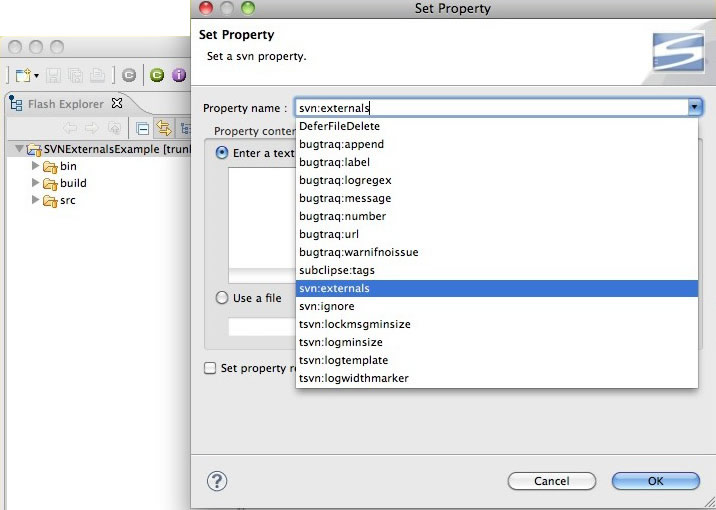Click the Forward arrow in Flash Explorer
Screen dimensions: 716x510
pyautogui.click(x=92, y=128)
